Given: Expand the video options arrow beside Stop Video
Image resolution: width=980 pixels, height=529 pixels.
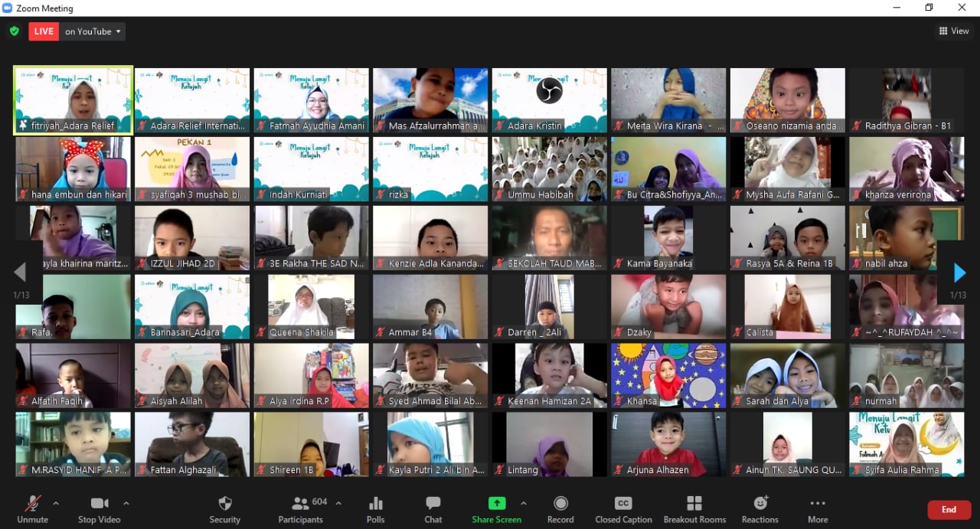Looking at the screenshot, I should (126, 503).
